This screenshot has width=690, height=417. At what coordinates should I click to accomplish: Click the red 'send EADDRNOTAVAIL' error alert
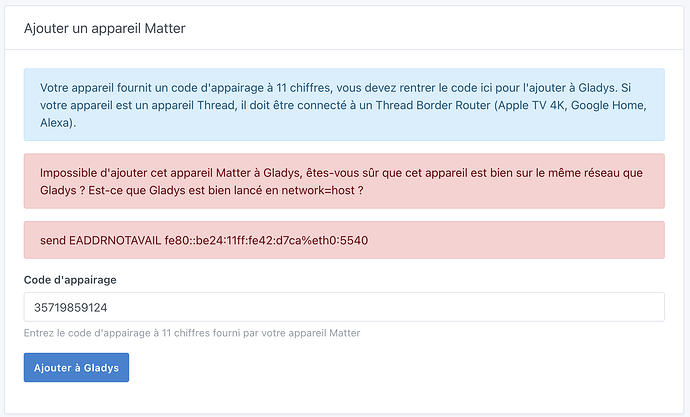[344, 241]
